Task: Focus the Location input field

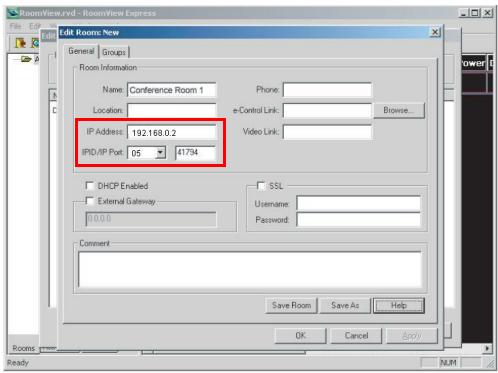Action: [172, 110]
